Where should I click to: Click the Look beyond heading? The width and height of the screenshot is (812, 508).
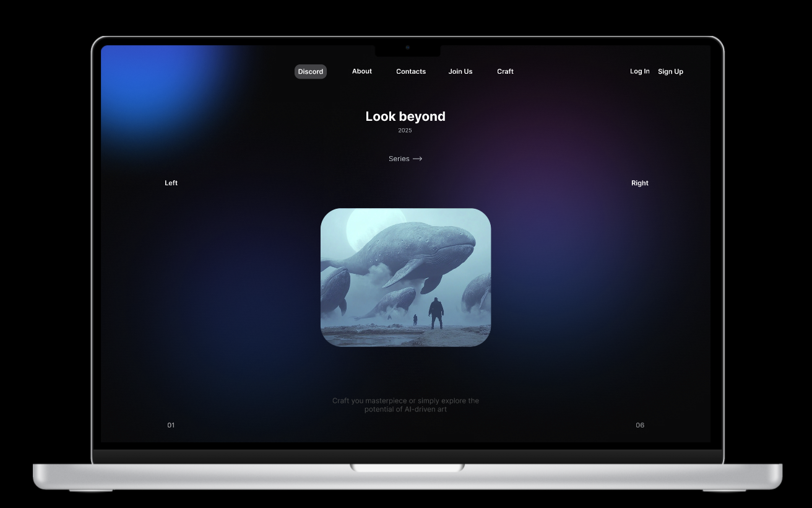click(405, 116)
